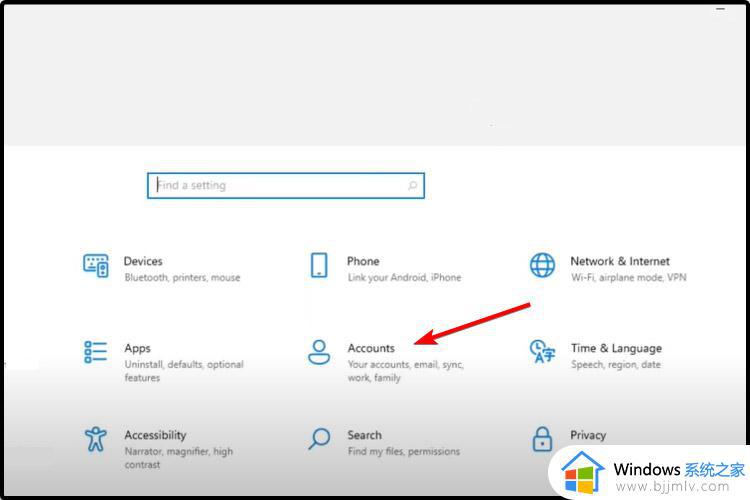
Task: Click the Network & Internet globe icon
Action: coord(542,265)
